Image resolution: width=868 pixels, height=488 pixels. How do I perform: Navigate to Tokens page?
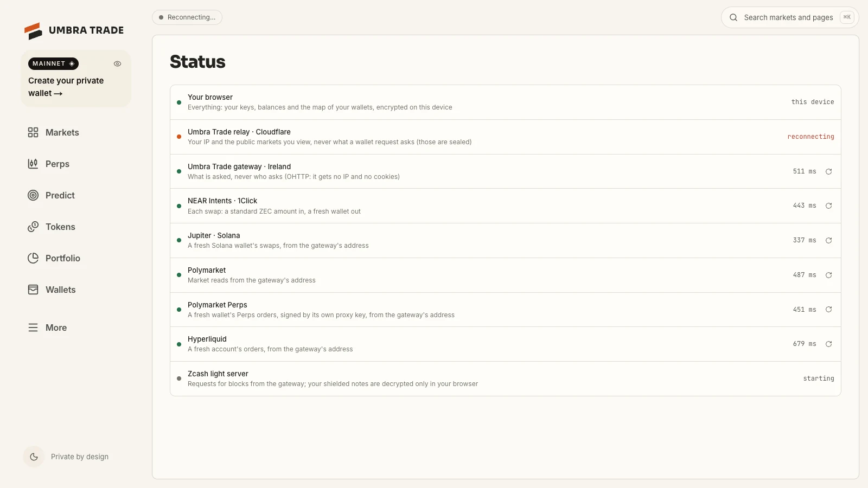pyautogui.click(x=76, y=227)
